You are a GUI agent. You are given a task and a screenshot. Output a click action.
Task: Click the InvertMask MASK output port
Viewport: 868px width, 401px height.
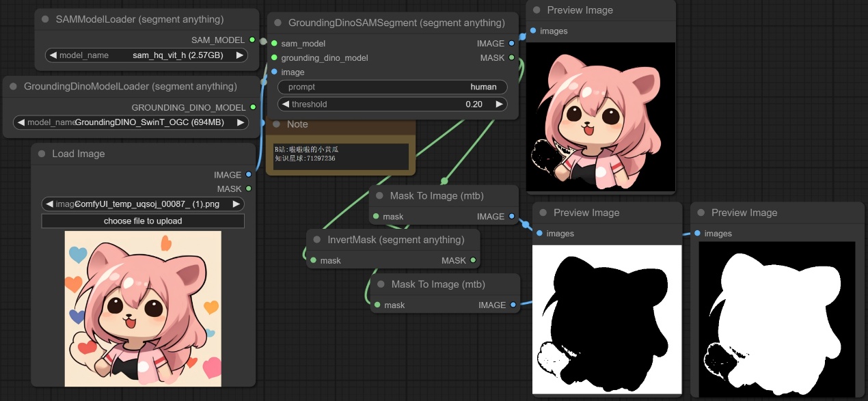pos(473,260)
